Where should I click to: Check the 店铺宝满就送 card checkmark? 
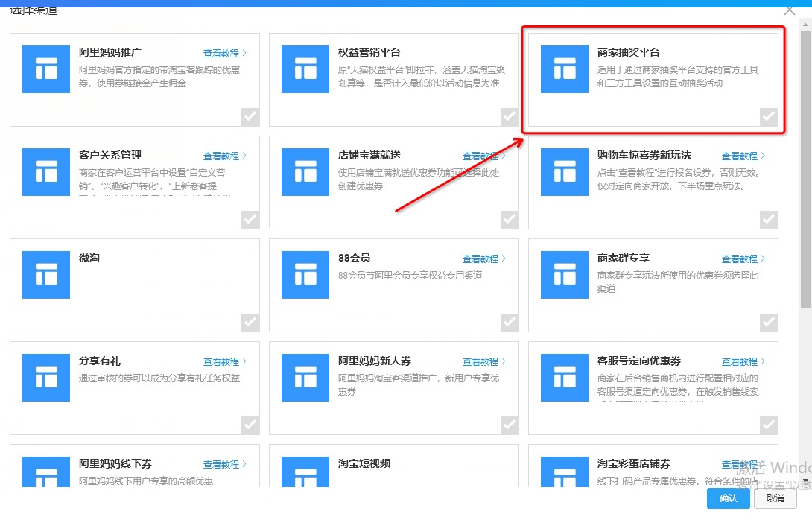click(510, 220)
